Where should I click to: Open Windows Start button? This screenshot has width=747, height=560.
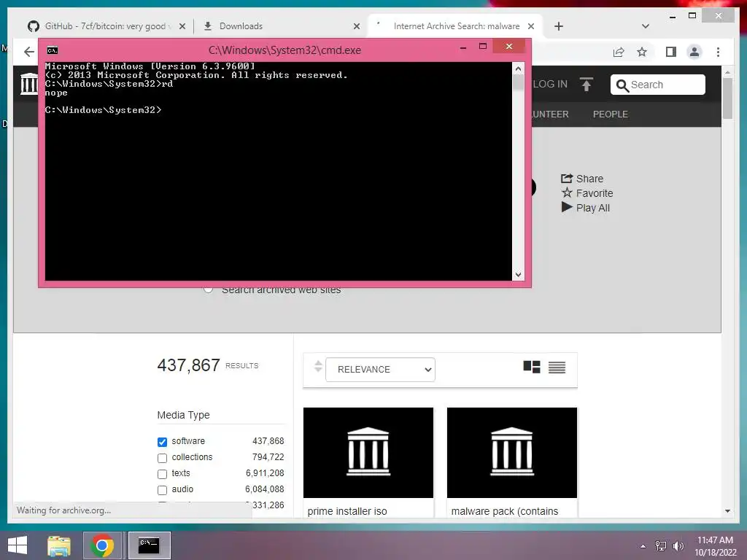(x=18, y=545)
